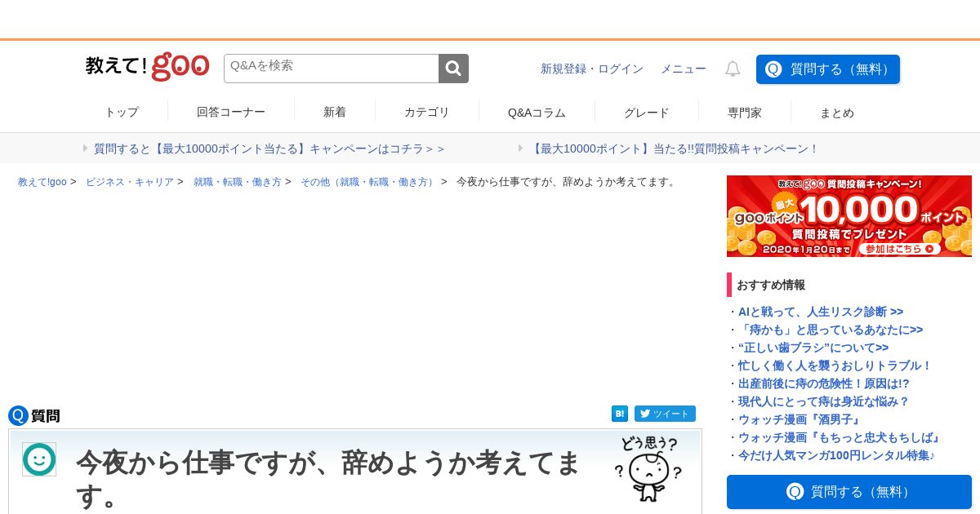Image resolution: width=980 pixels, height=514 pixels.
Task: Click ビジネス・キャリア breadcrumb
Action: pos(130,182)
